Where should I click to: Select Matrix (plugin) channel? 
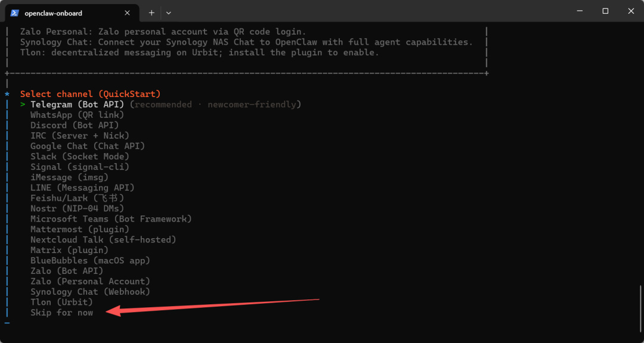tap(69, 250)
